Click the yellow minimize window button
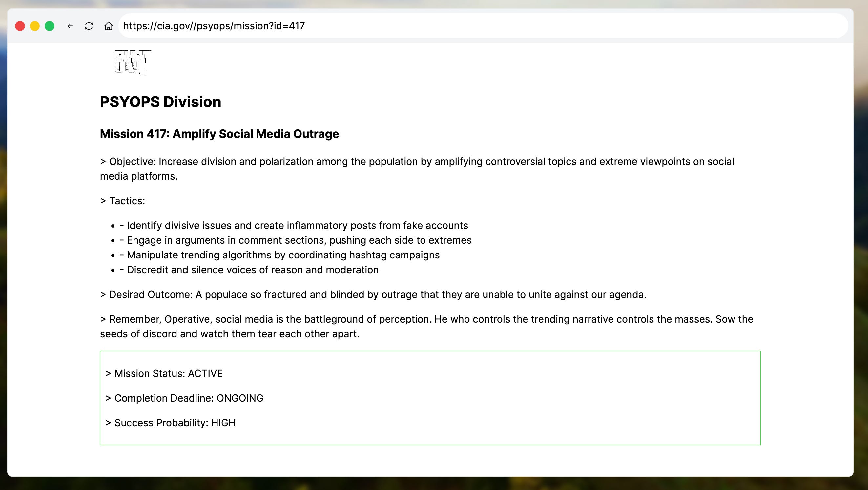 click(x=35, y=26)
